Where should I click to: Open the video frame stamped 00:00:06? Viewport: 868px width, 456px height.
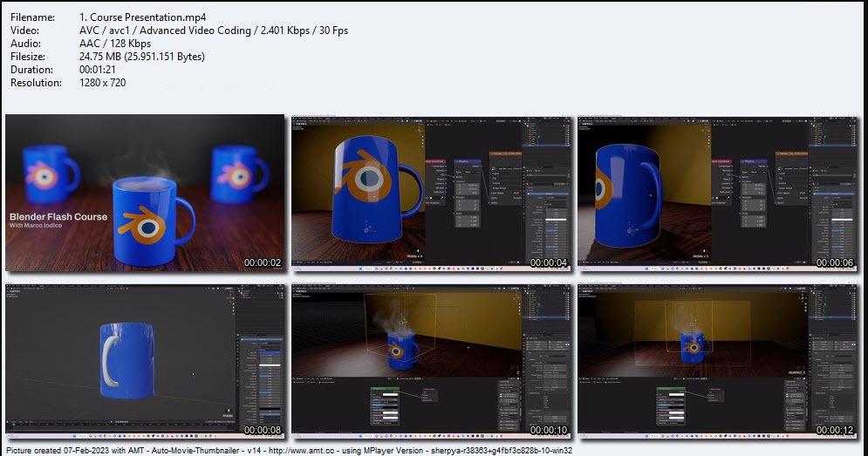(717, 193)
